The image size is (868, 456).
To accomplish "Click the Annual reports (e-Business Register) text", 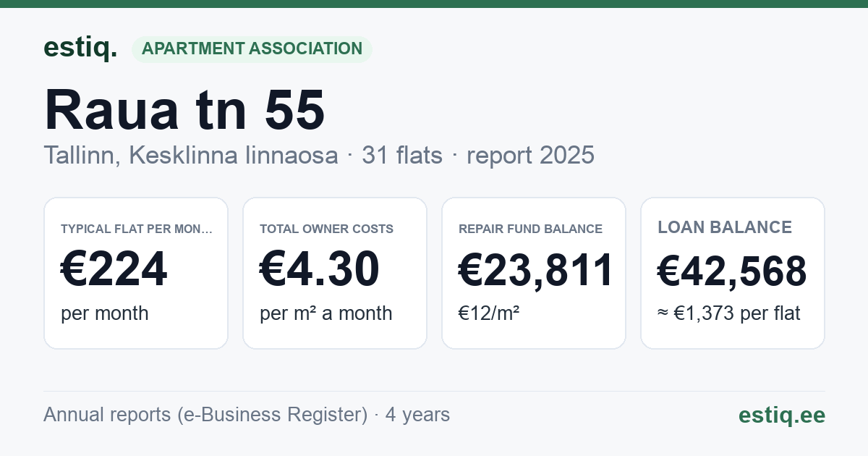I will coord(205,415).
